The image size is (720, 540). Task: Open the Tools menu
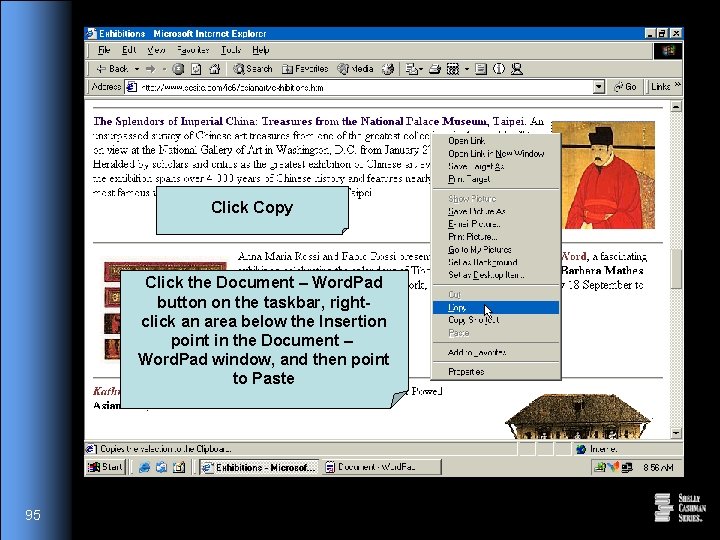231,50
